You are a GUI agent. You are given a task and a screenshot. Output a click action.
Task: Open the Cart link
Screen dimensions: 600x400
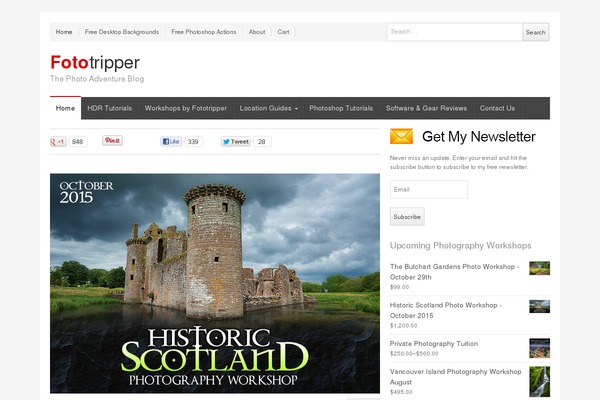[x=283, y=32]
